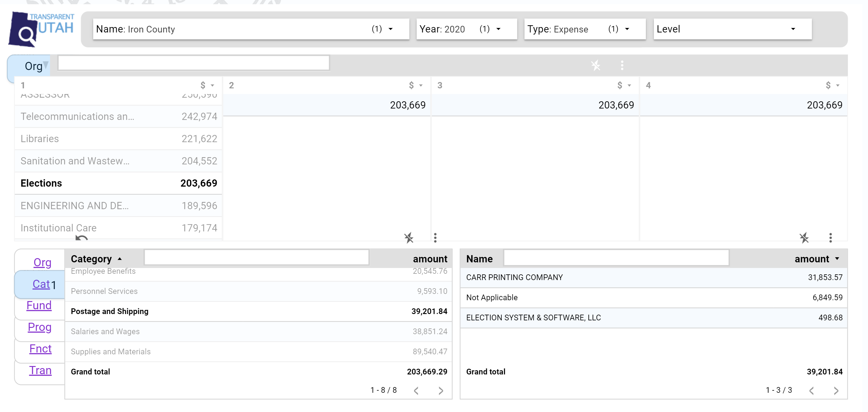The image size is (868, 412).
Task: Open the Name: Iron County dropdown
Action: pyautogui.click(x=251, y=29)
